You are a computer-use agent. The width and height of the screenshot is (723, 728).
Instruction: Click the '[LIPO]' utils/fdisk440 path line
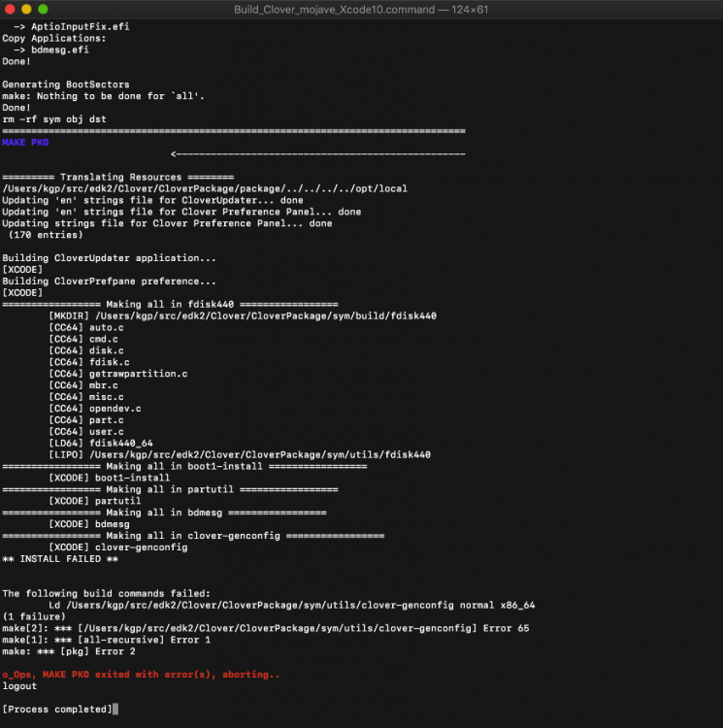click(240, 455)
